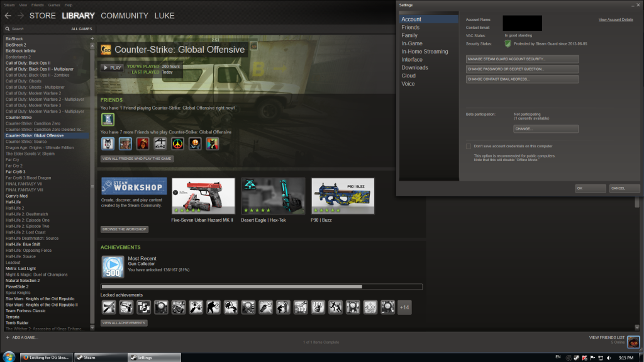Click the Gun Collector achievement icon
Screen dimensions: 644x362
tap(113, 267)
